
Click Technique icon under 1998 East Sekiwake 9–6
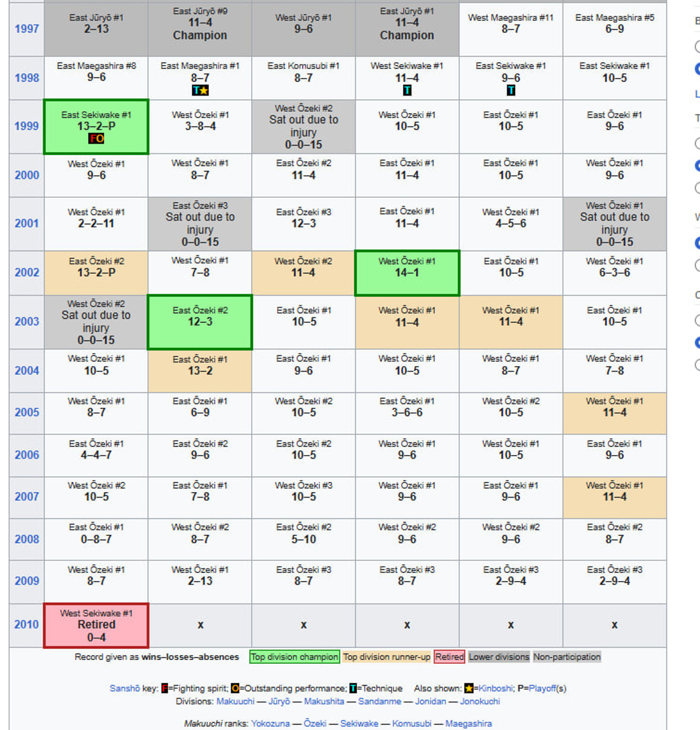click(511, 91)
